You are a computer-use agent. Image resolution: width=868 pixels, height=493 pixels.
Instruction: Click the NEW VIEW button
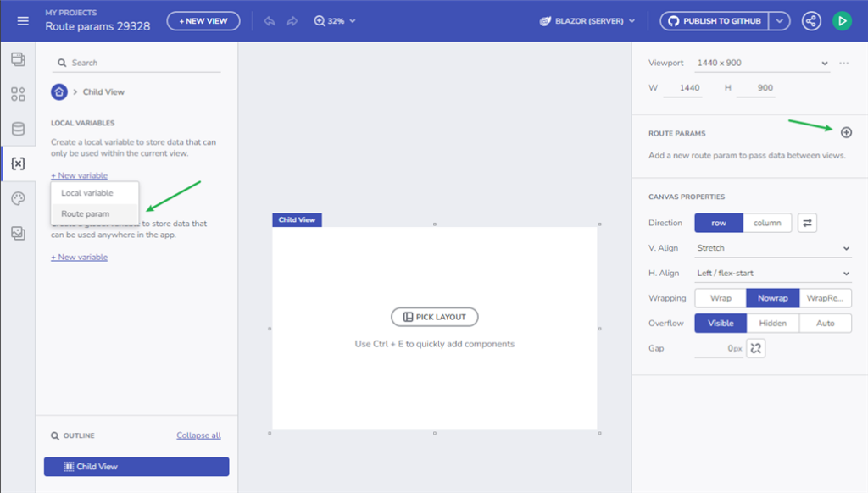tap(203, 20)
